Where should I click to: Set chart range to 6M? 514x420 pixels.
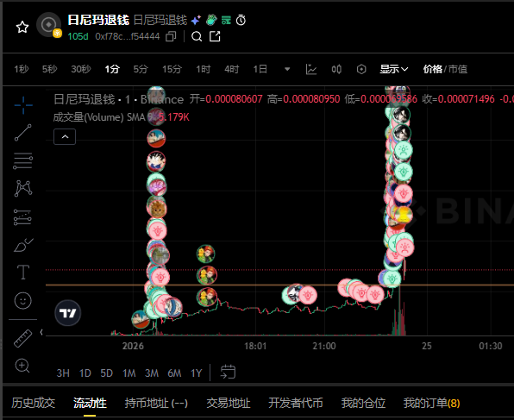click(x=174, y=373)
